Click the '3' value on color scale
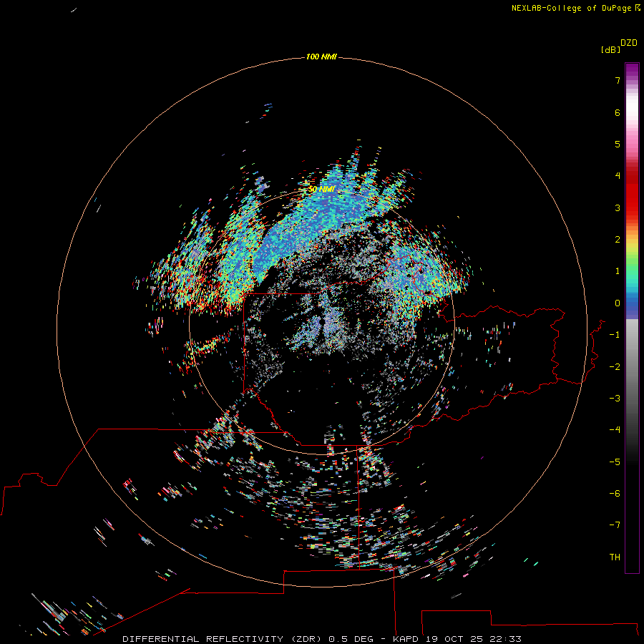 (x=618, y=208)
